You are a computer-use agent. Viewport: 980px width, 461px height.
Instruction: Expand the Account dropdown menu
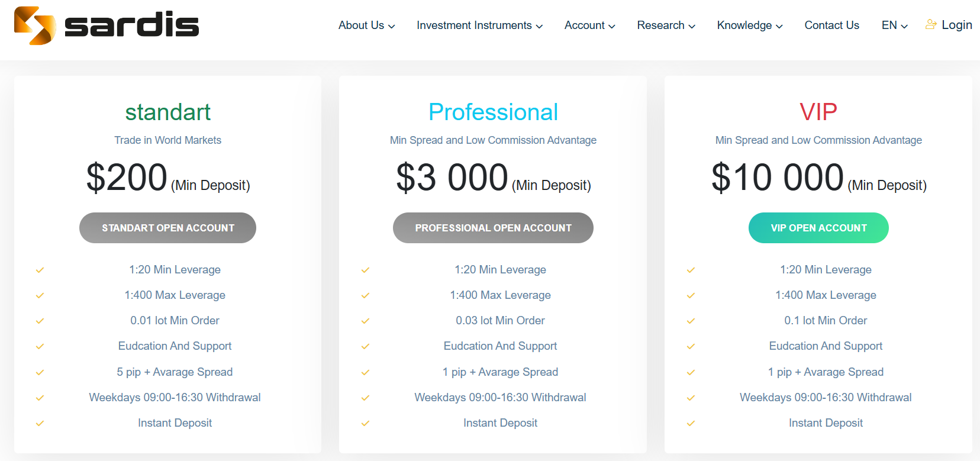point(589,25)
